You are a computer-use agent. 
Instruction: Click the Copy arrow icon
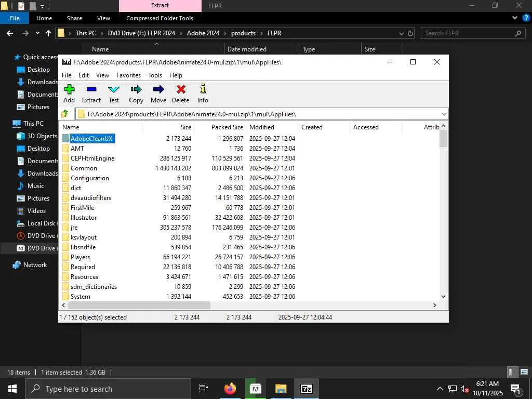pyautogui.click(x=136, y=89)
